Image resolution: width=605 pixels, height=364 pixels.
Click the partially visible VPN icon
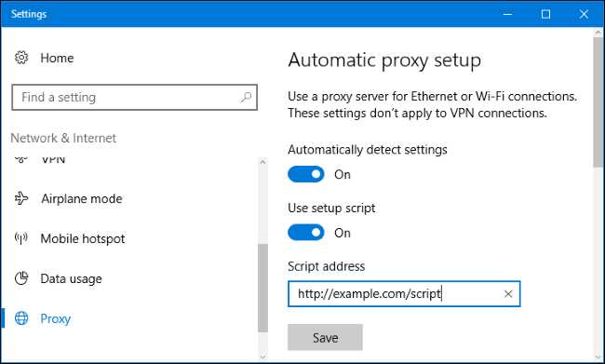[x=21, y=158]
